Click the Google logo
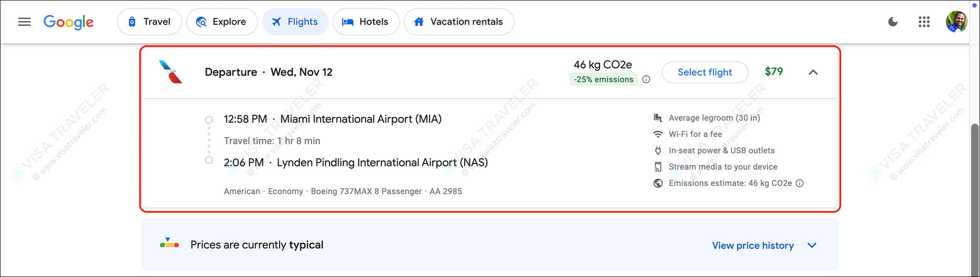 click(x=68, y=22)
